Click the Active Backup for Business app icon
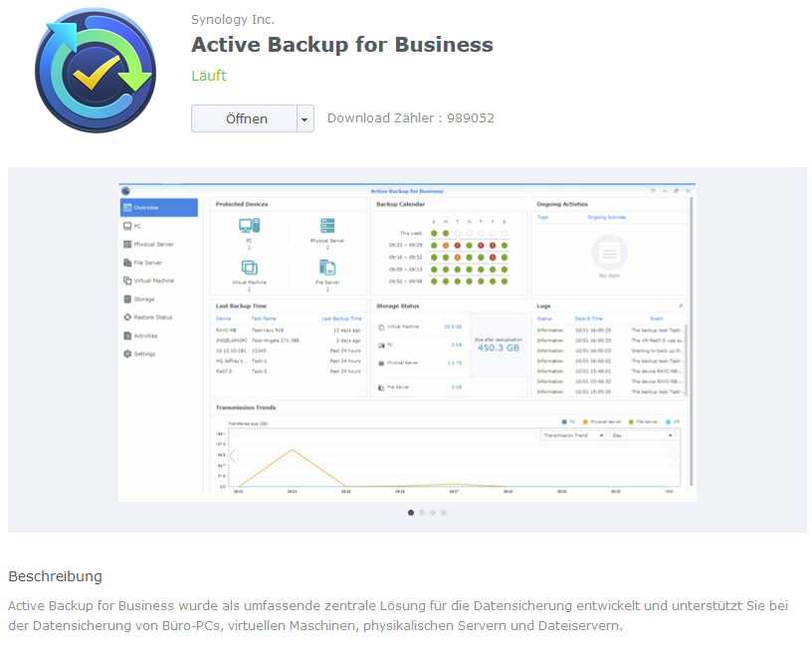This screenshot has width=812, height=651. [x=96, y=71]
